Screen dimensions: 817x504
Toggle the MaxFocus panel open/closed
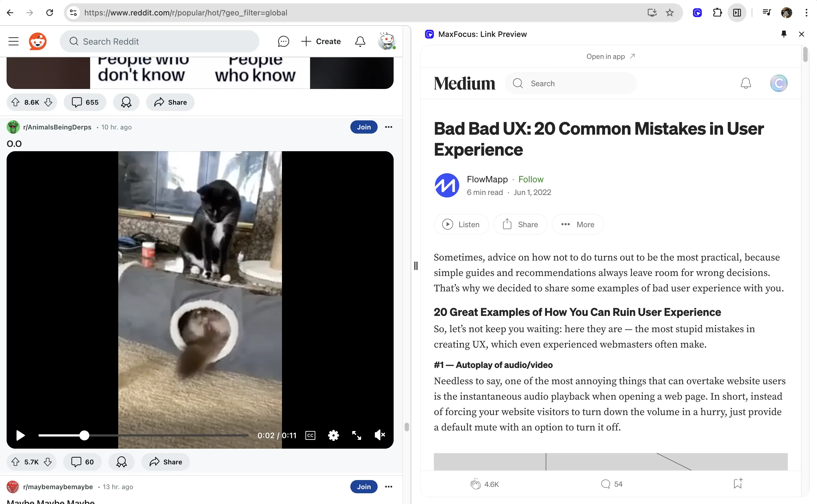click(415, 265)
